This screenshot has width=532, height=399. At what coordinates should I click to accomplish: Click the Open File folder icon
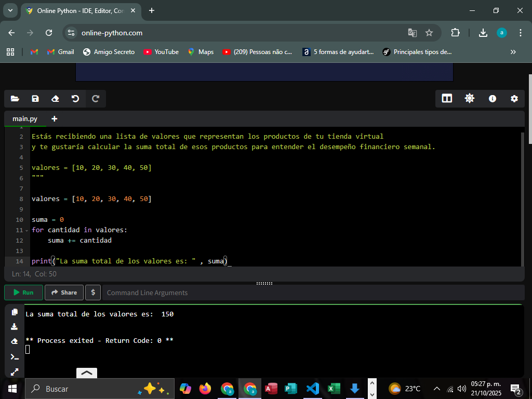click(15, 99)
